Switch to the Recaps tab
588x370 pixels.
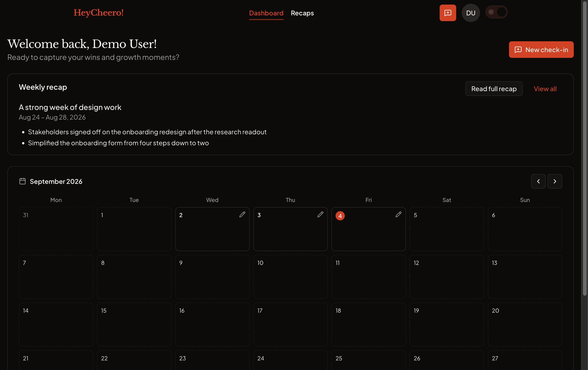(x=302, y=13)
